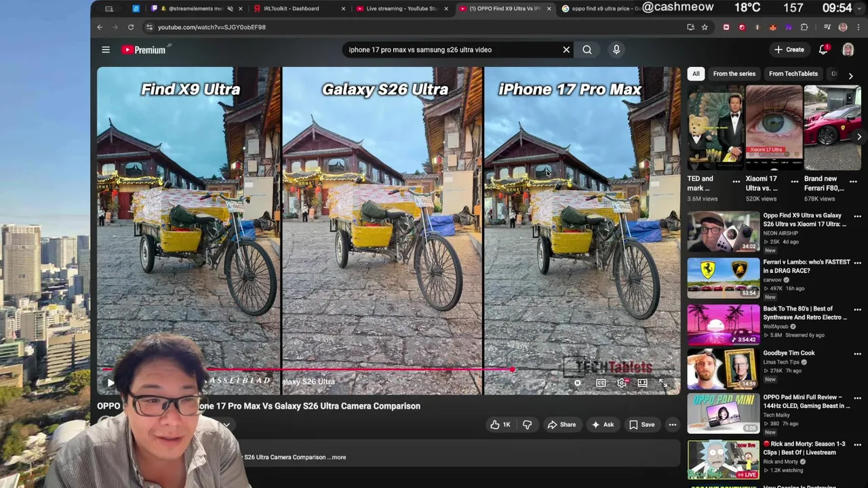Run search with the magnifier button
This screenshot has height=488, width=868.
pyautogui.click(x=587, y=49)
